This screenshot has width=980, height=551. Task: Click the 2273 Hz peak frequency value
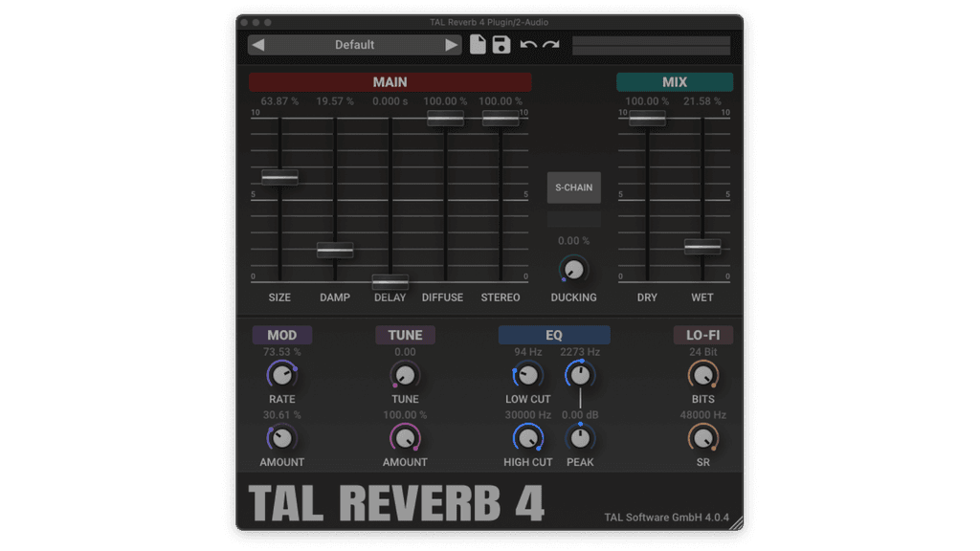pos(580,352)
